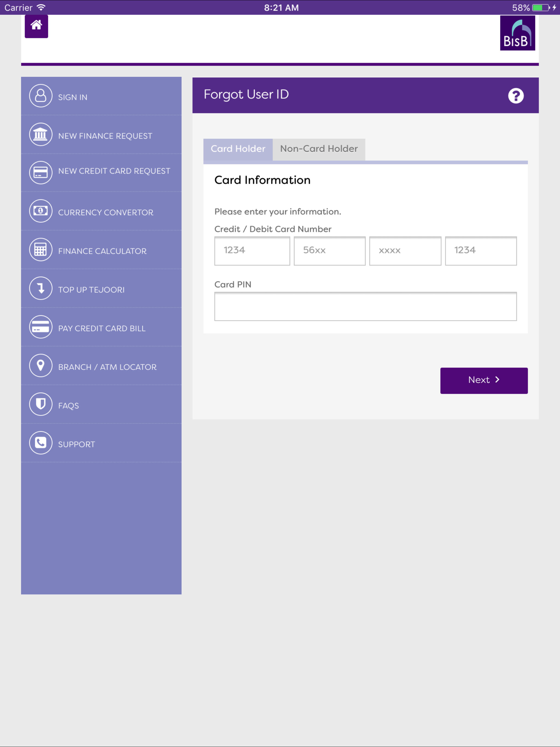
Task: Open PAY CREDIT CARD BILL entry
Action: click(101, 327)
